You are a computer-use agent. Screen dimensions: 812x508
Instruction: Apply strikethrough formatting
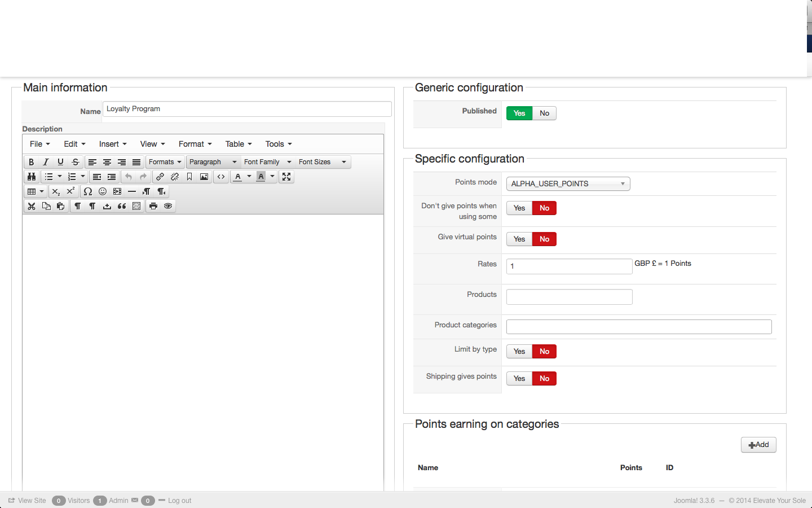pyautogui.click(x=76, y=162)
